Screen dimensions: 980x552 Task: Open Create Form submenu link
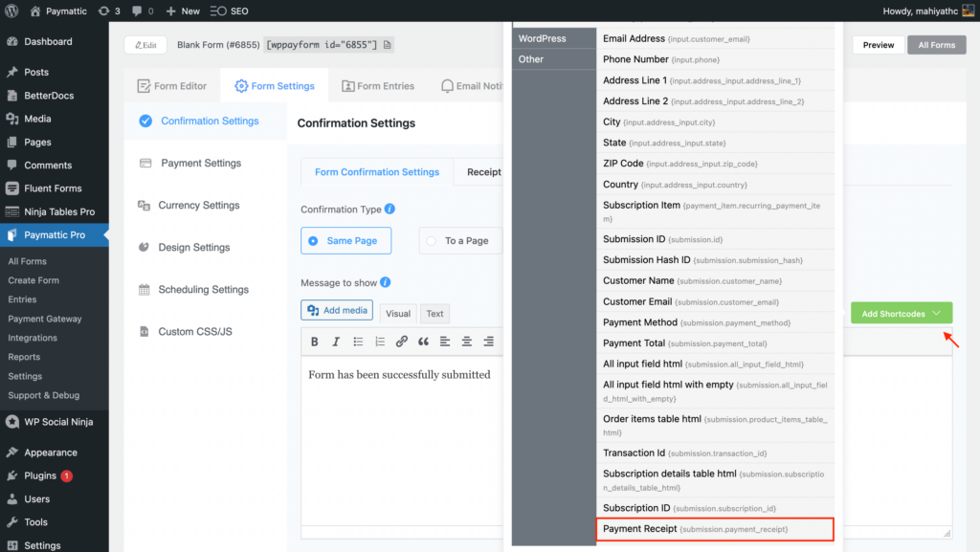tap(33, 280)
